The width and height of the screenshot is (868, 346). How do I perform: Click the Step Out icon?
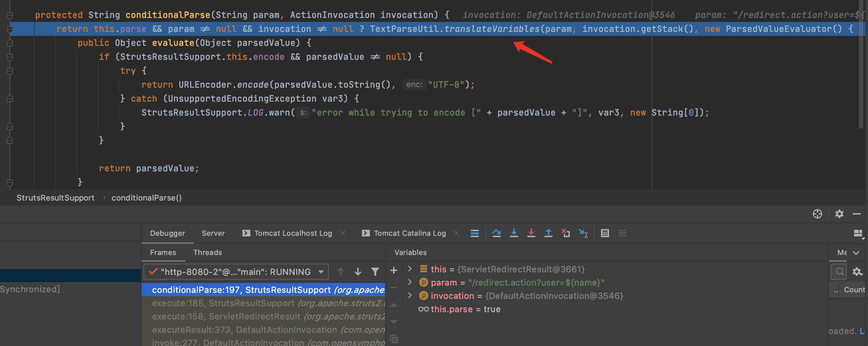548,233
